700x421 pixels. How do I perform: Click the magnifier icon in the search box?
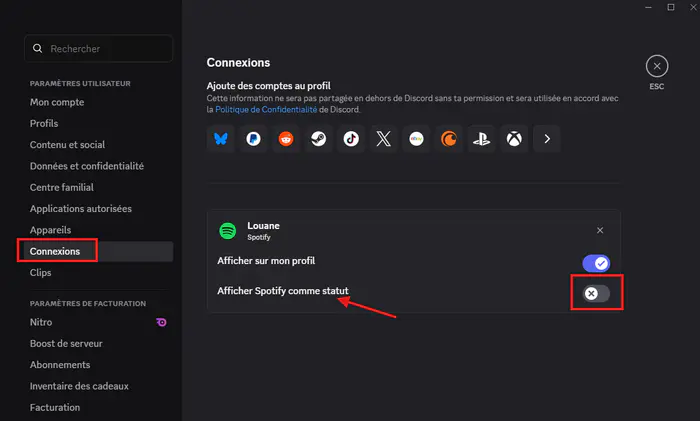(x=38, y=48)
